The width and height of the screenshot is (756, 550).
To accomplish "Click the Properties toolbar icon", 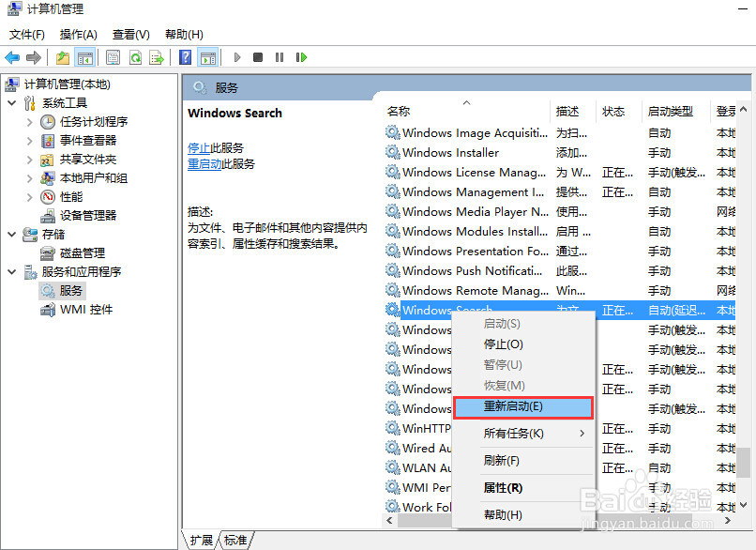I will tap(113, 58).
